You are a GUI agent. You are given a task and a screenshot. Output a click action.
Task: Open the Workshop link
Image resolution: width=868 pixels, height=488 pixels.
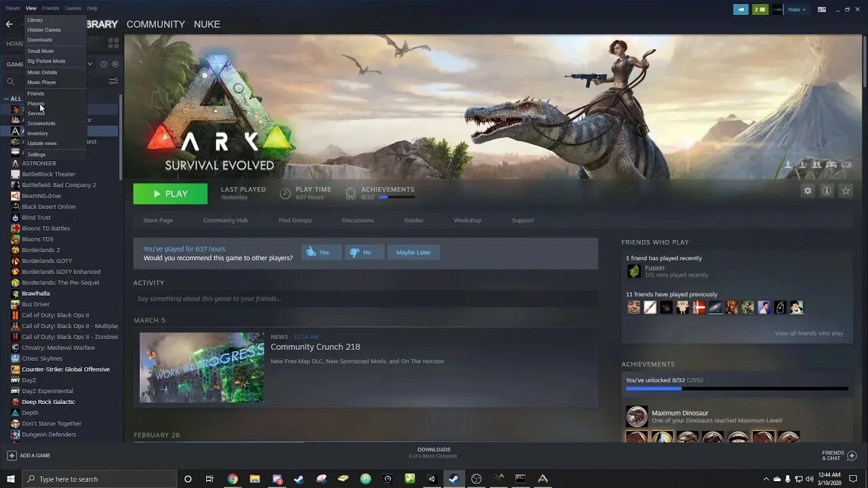(467, 220)
